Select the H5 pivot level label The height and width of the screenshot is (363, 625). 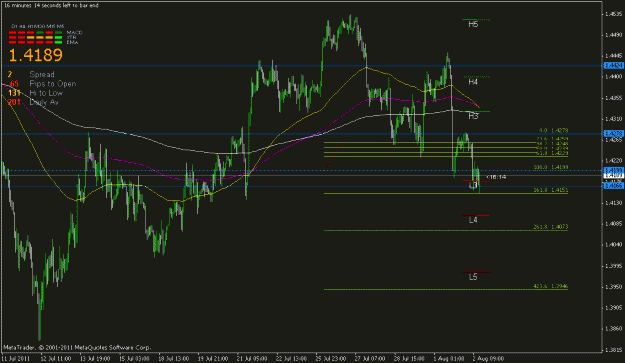click(x=473, y=24)
